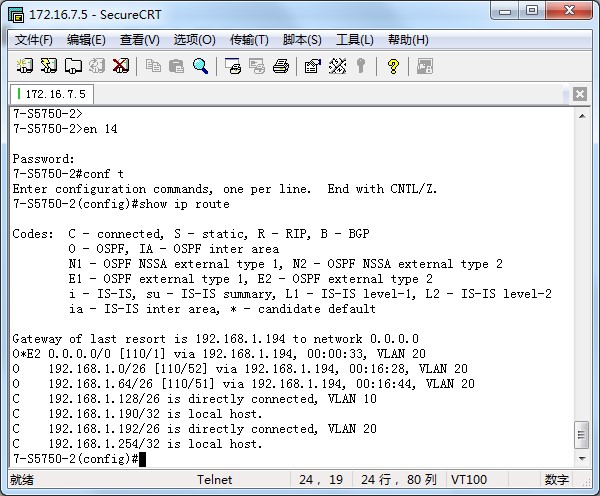Click the Quick Connect lightning icon

point(49,66)
